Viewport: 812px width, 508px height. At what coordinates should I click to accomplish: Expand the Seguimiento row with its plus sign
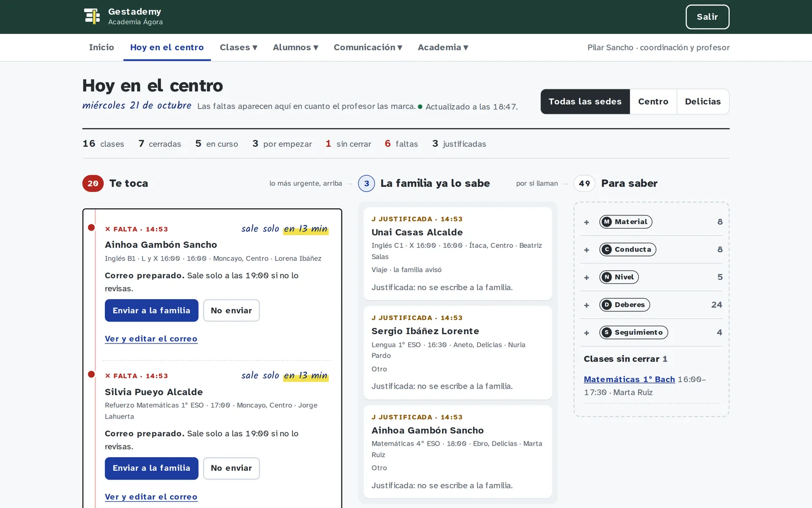point(587,333)
